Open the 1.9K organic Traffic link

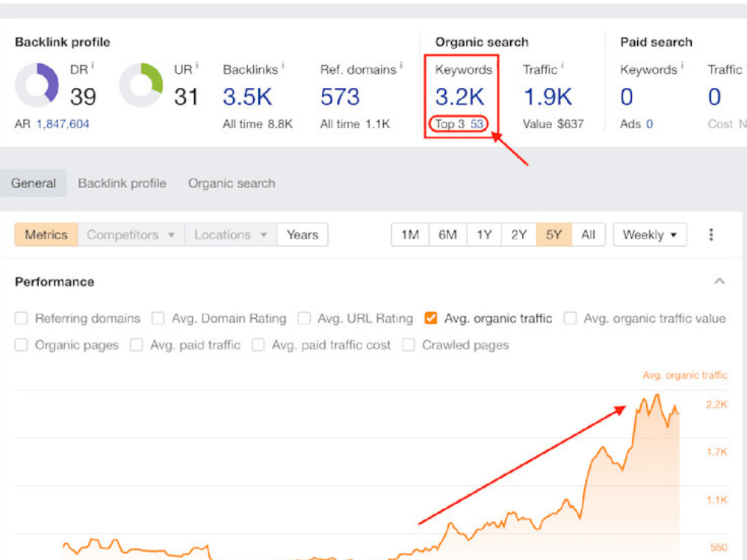click(x=548, y=97)
